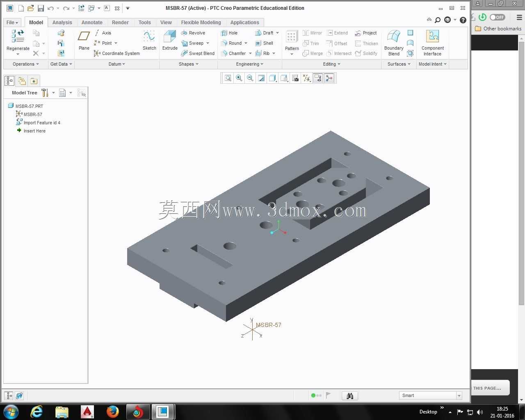Toggle the Spin Center display
The height and width of the screenshot is (420, 525).
pos(329,78)
